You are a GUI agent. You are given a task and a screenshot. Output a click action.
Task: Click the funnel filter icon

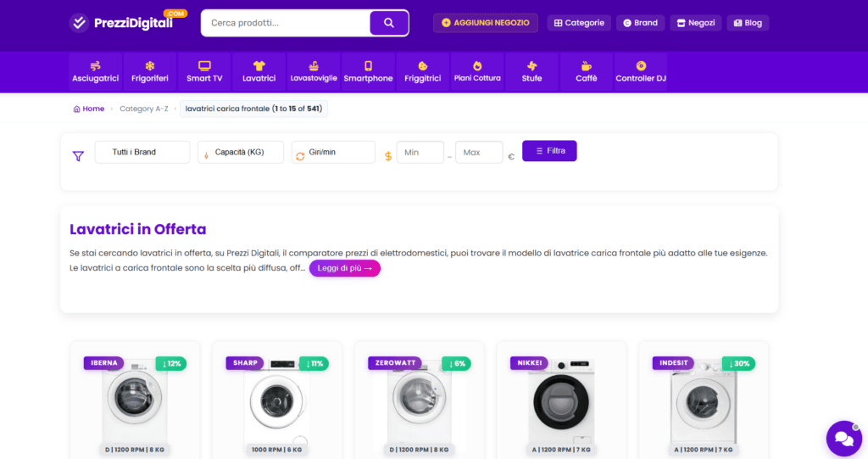78,156
